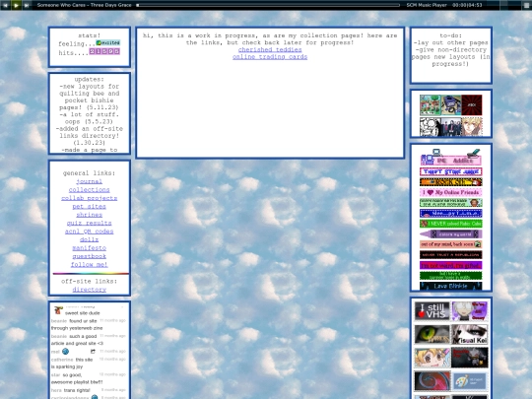Click the purple crayon blinkie
The height and width of the screenshot is (399, 532).
[451, 234]
